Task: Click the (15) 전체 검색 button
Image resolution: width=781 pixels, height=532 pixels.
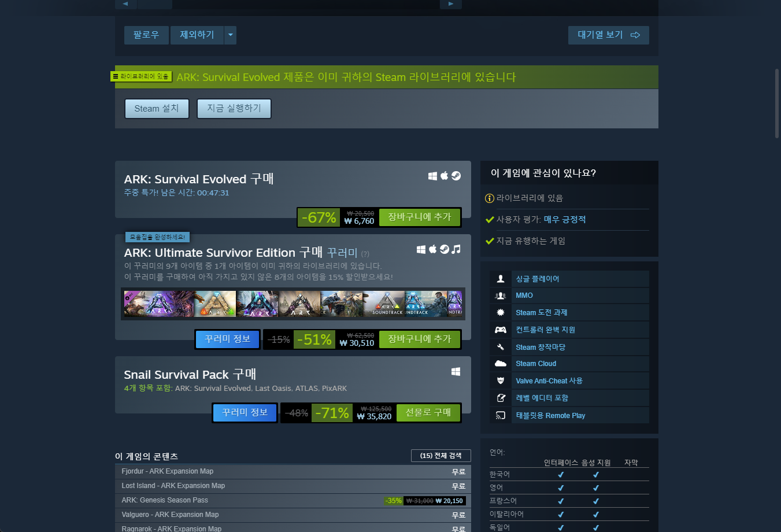Action: 441,456
